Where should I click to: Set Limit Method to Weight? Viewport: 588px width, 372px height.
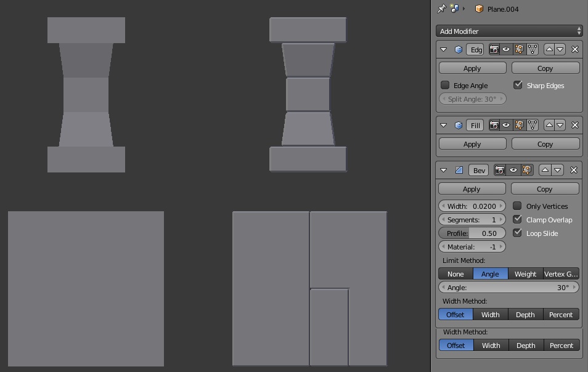pyautogui.click(x=525, y=274)
